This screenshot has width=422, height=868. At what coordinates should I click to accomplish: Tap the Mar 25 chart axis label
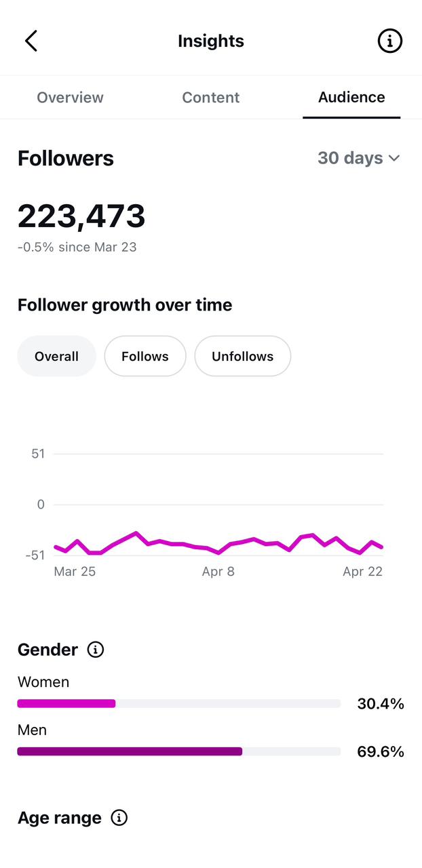75,572
